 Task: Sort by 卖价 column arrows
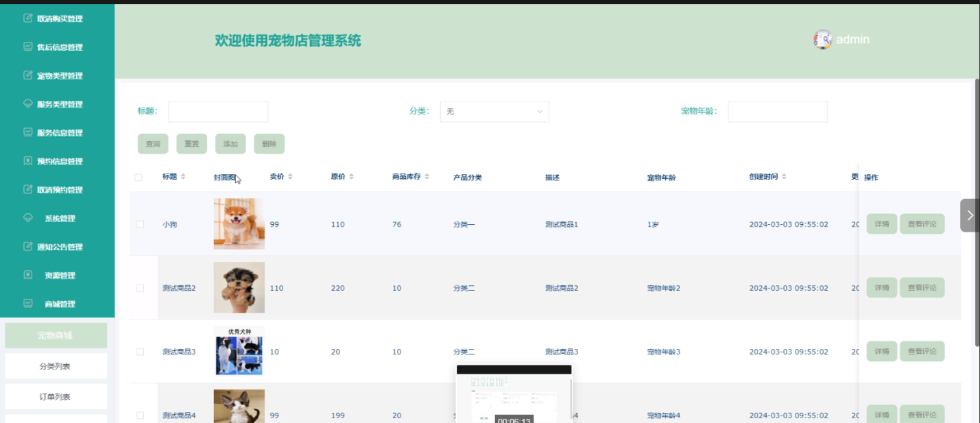pyautogui.click(x=290, y=177)
